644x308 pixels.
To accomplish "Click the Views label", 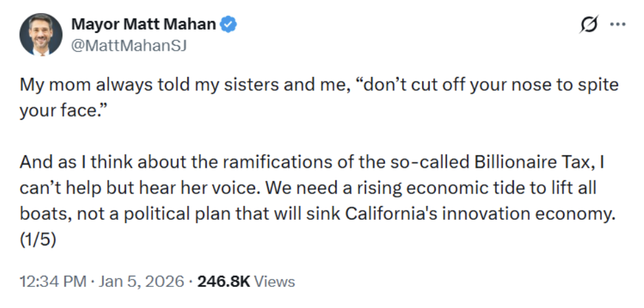I will [274, 282].
